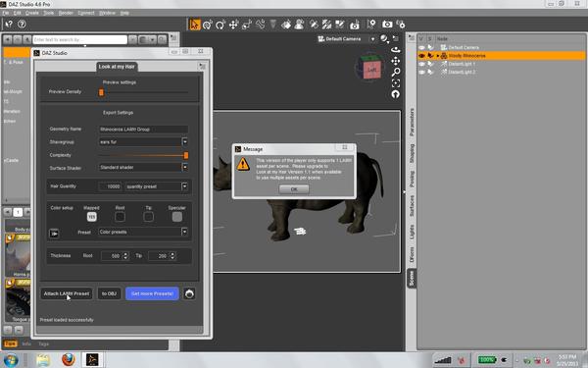This screenshot has width=588, height=368.
Task: Select the Scale tool in main toolbar
Action: pyautogui.click(x=247, y=25)
